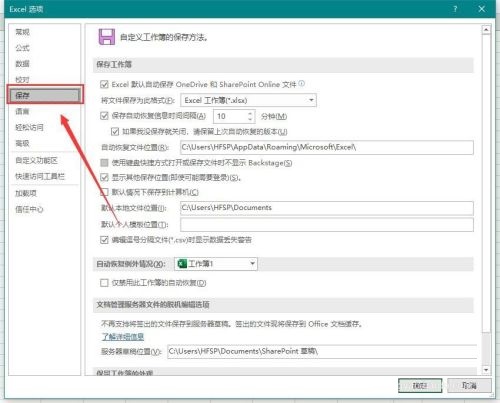Image resolution: width=500 pixels, height=403 pixels.
Task: Click the scrollbar down arrow
Action: coord(486,370)
